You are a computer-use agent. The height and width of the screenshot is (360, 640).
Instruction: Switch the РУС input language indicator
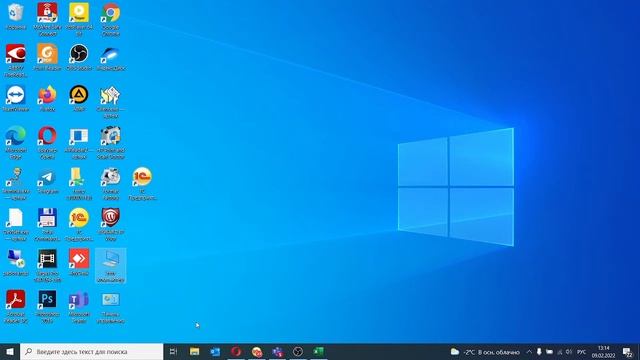point(582,352)
